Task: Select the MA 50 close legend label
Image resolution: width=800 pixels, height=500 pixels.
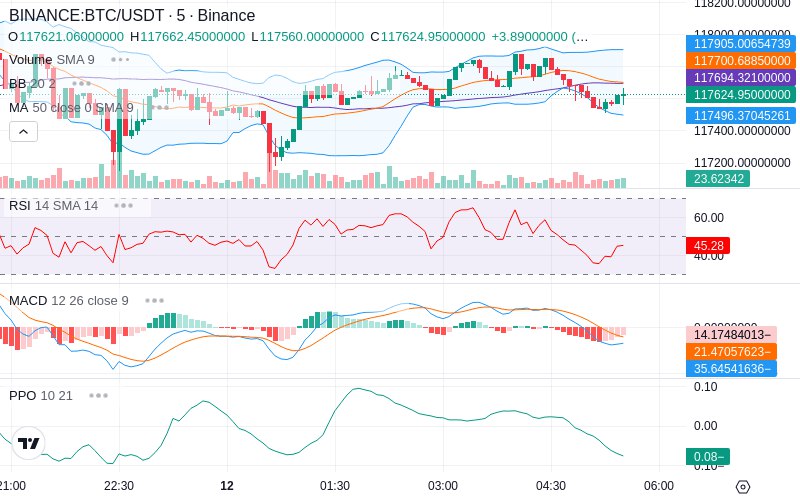Action: (71, 108)
